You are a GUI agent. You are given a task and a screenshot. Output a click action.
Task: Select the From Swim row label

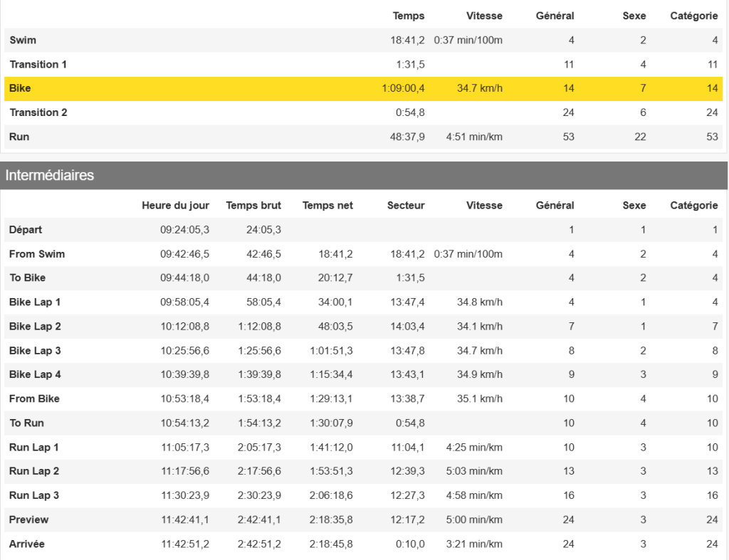click(37, 254)
